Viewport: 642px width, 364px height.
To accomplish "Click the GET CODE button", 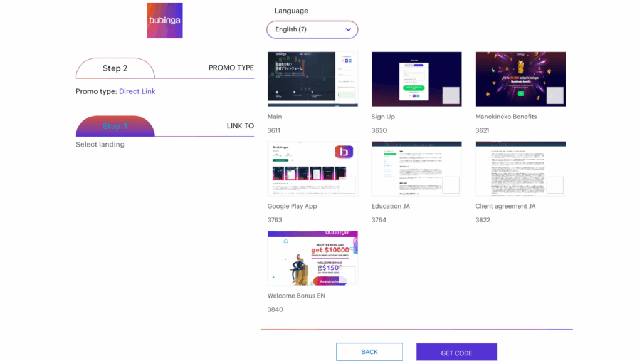I will point(456,351).
